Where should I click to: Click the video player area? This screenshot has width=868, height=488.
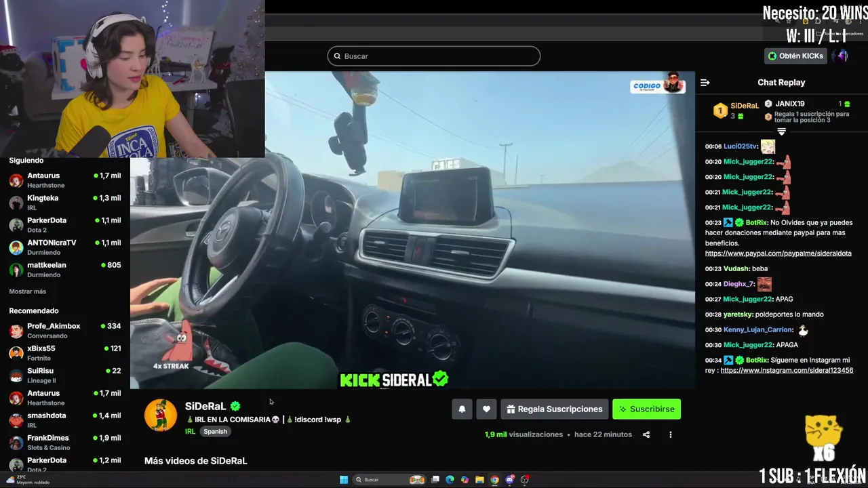coord(412,230)
